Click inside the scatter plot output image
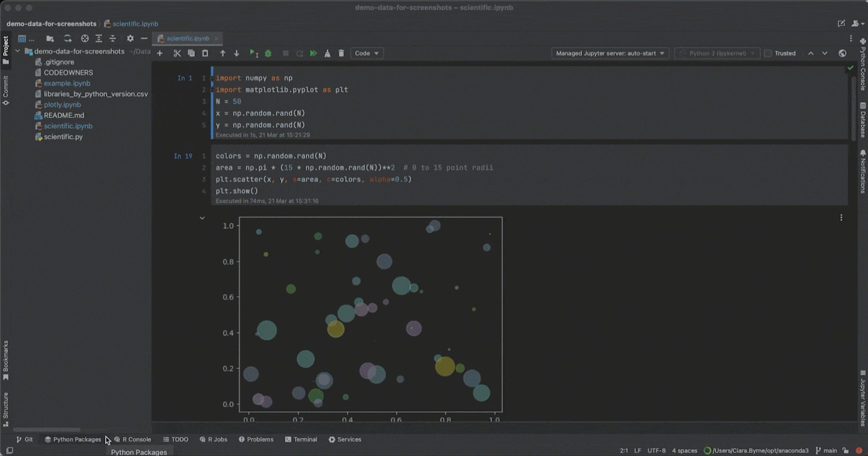The image size is (868, 456). coord(370,314)
